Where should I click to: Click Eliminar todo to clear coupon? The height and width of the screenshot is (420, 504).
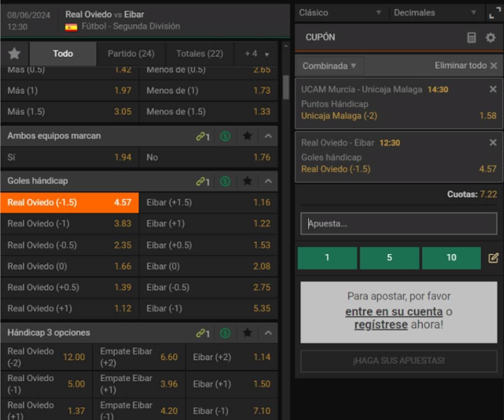pyautogui.click(x=466, y=65)
